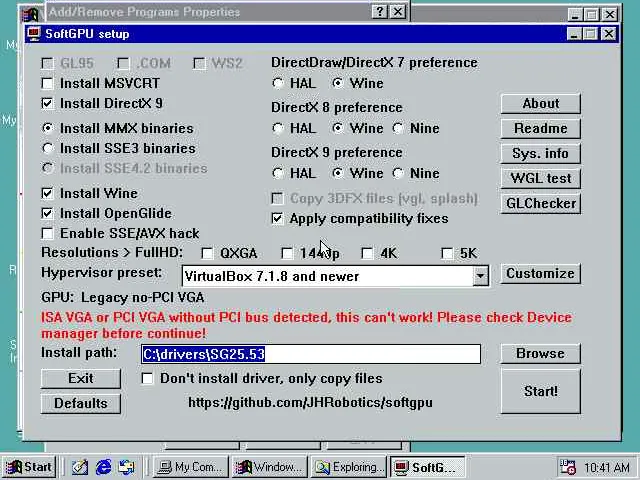Click the red ISA VGA warning text

[306, 325]
